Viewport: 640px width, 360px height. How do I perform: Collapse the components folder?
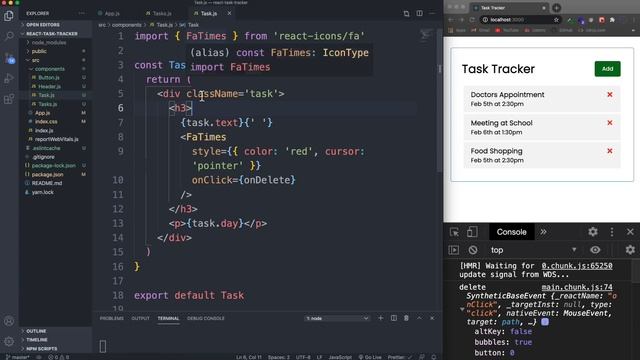coord(49,69)
